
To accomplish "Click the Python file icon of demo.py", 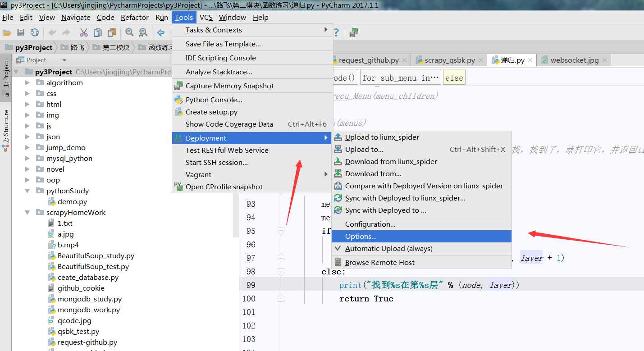I will tap(51, 201).
